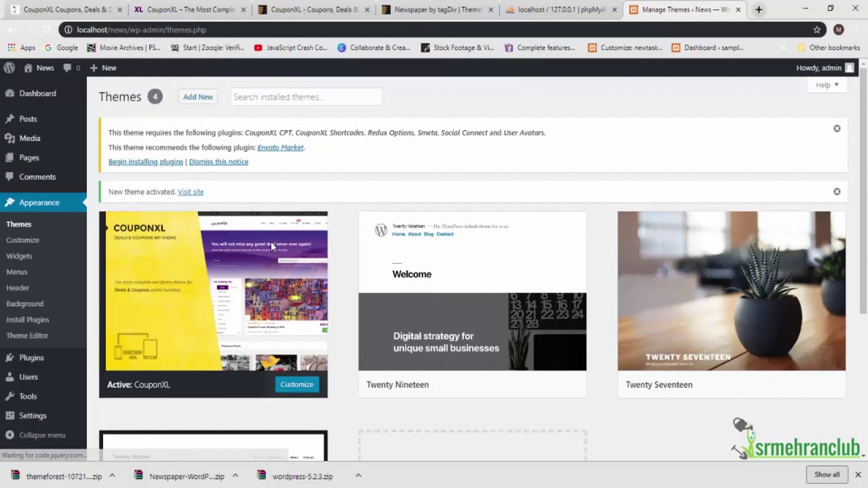This screenshot has width=868, height=488.
Task: Open Appearance in the sidebar
Action: [x=43, y=203]
